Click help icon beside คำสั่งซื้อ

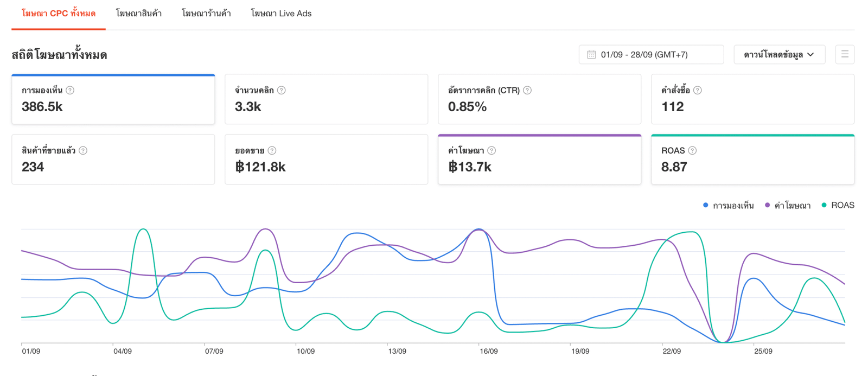pos(698,91)
